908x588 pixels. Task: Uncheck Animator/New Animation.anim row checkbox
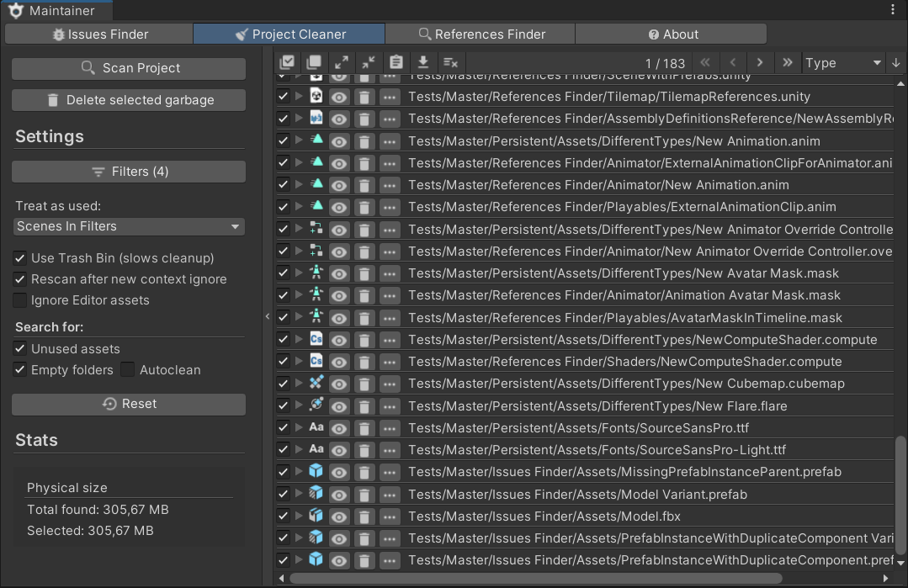(x=283, y=184)
